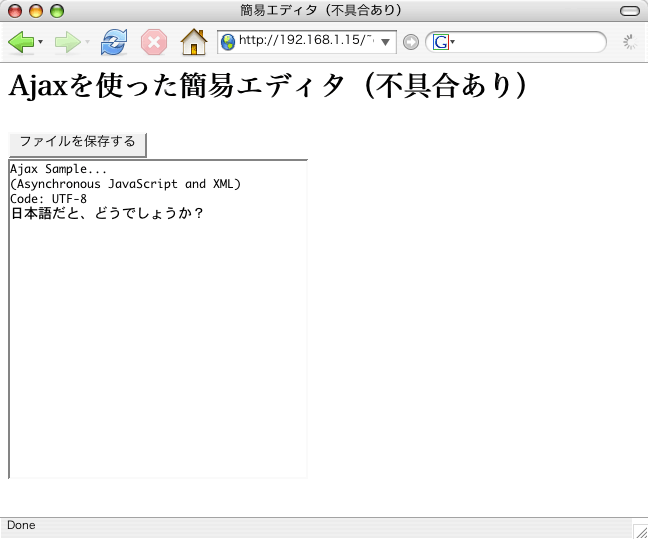Click inside the text editor area
Viewport: 648px width, 539px height.
pyautogui.click(x=158, y=319)
